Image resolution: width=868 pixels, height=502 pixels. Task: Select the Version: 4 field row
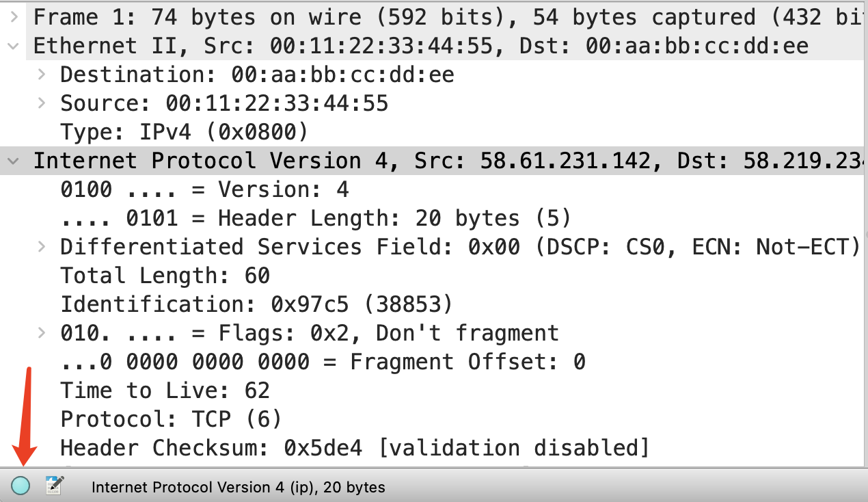[204, 189]
